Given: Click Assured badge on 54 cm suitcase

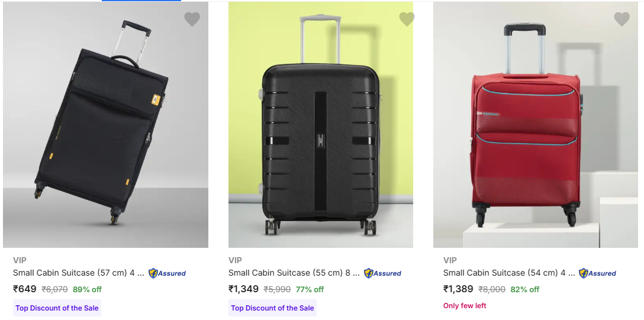Looking at the screenshot, I should (x=597, y=273).
